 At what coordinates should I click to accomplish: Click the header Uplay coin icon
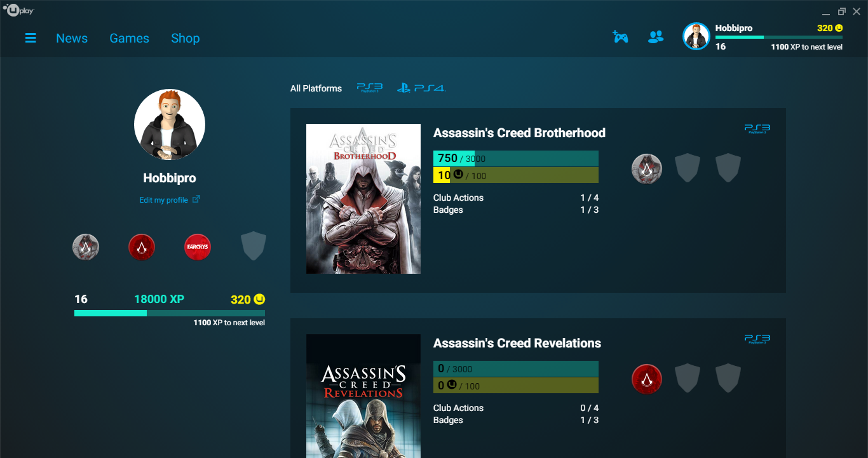[x=839, y=28]
